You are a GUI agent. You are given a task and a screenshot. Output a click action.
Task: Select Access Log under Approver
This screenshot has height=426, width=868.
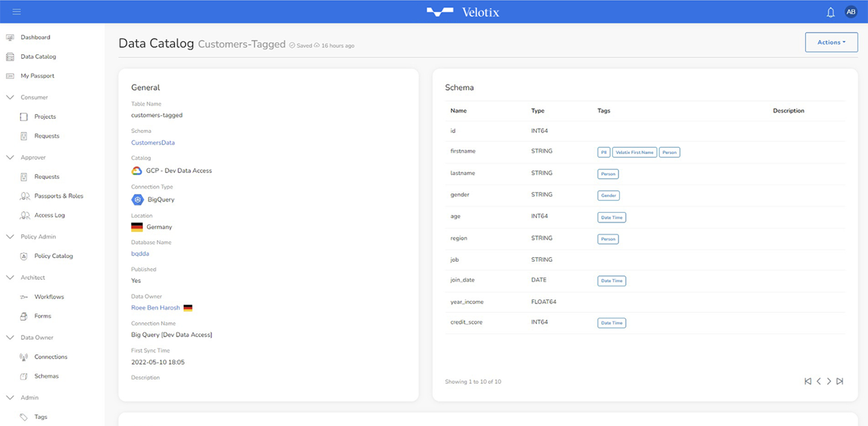pos(49,215)
